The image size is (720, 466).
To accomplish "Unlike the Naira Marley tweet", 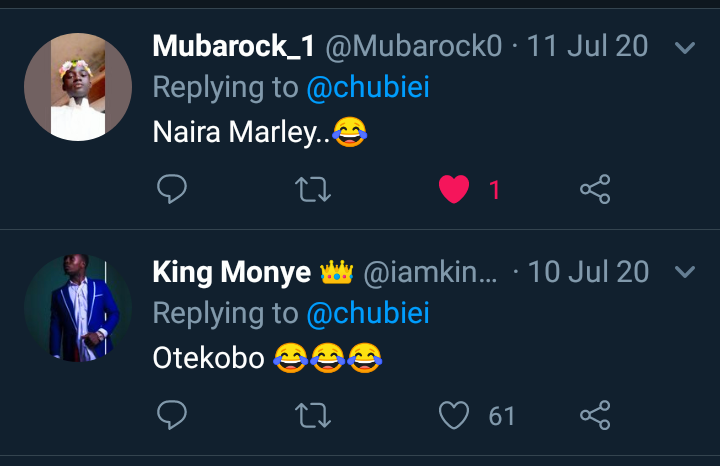I will (x=454, y=189).
